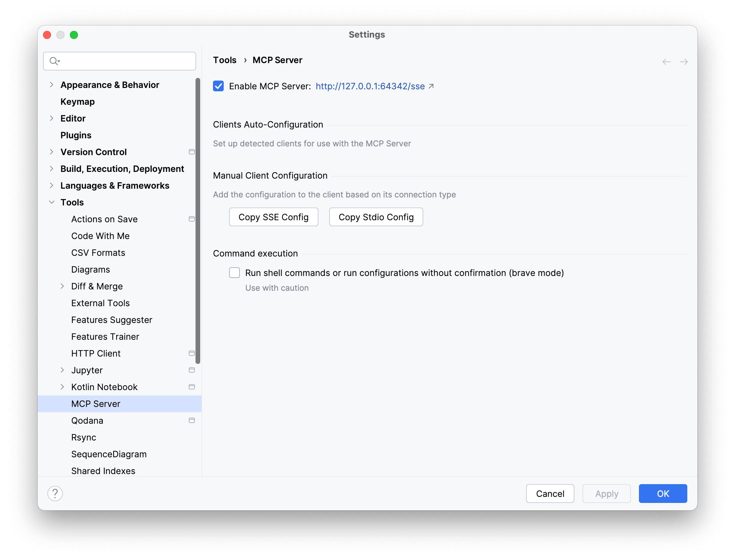735x560 pixels.
Task: Click the back navigation arrow icon
Action: (x=666, y=62)
